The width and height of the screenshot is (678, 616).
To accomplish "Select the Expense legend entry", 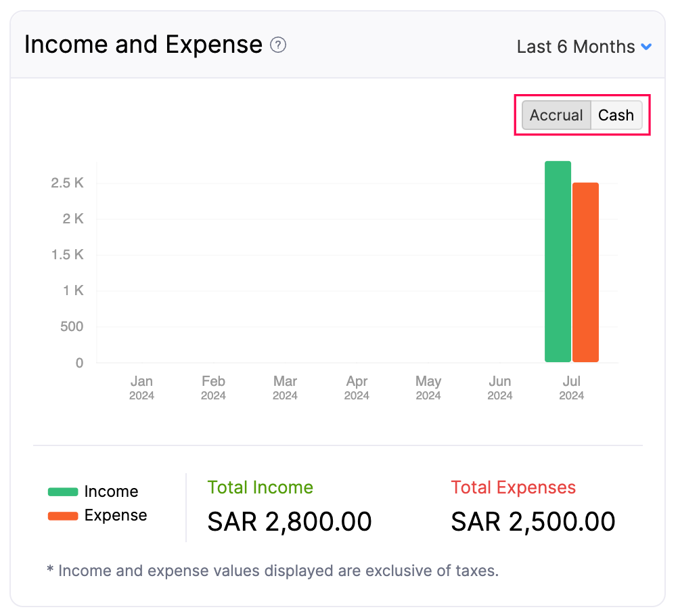I will coord(114,515).
